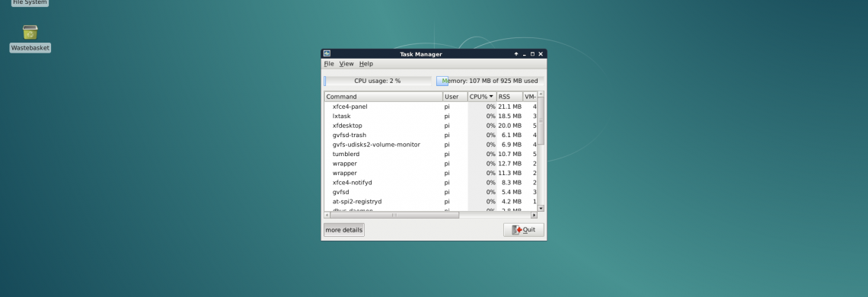
Task: Click the Quit button
Action: (x=524, y=230)
